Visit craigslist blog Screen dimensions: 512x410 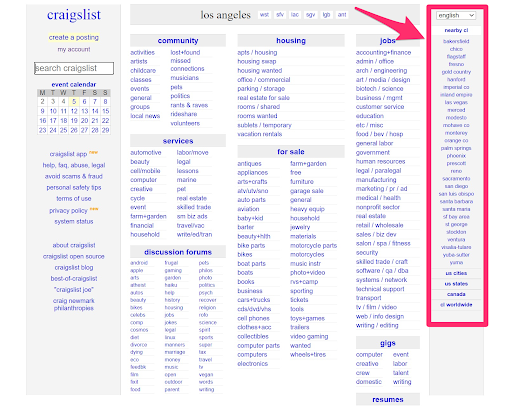click(74, 267)
